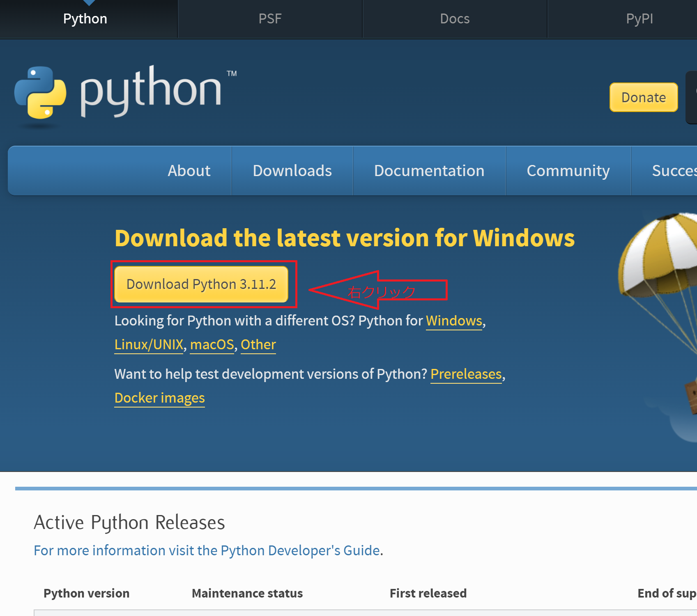Click the 'End of sup' column header
This screenshot has height=616, width=697.
tap(667, 593)
